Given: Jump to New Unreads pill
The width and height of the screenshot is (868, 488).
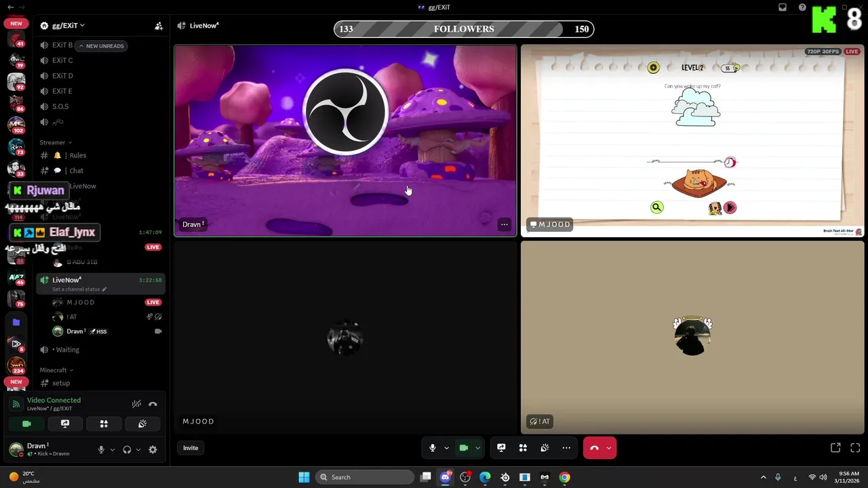Looking at the screenshot, I should pyautogui.click(x=102, y=46).
